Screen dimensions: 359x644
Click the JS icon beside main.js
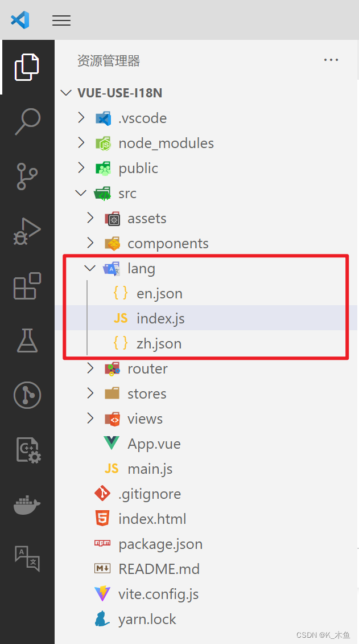coord(112,468)
